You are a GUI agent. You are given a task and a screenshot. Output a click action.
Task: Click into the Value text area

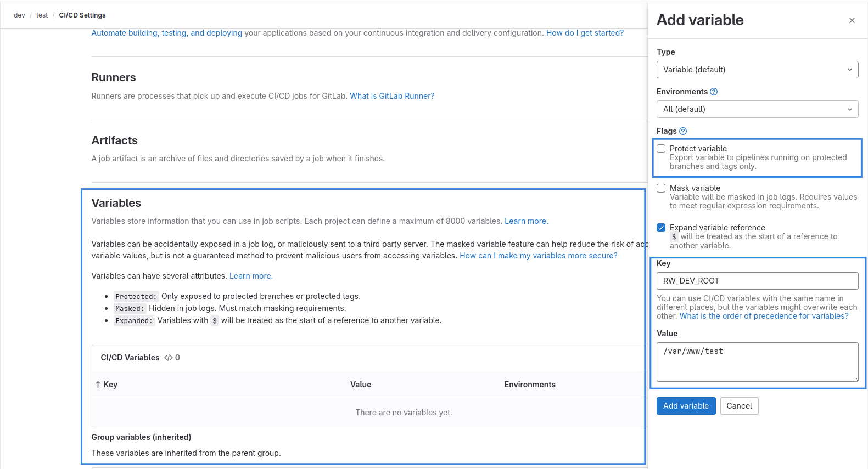tap(757, 361)
